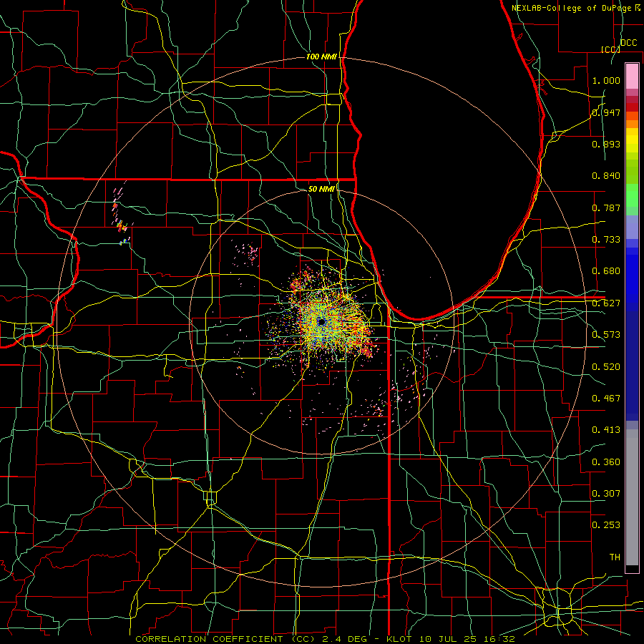Viewport: 644px width, 644px height.
Task: Pick the red segment of the color bar
Action: point(632,107)
